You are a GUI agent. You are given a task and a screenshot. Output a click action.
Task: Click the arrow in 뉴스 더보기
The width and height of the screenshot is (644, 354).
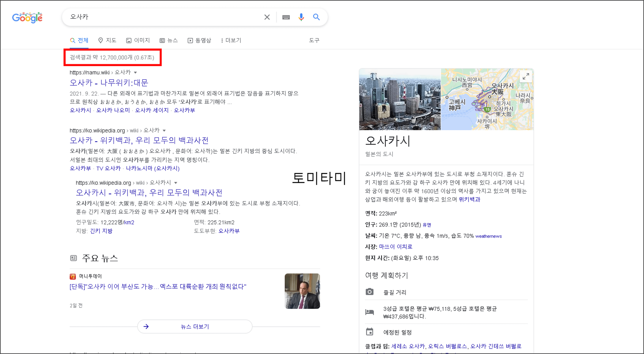(x=146, y=327)
